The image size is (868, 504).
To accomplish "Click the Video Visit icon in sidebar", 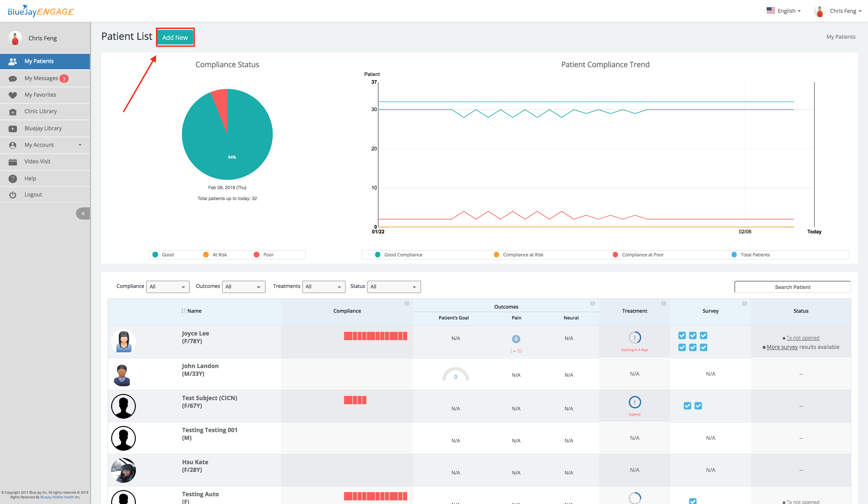I will (13, 162).
